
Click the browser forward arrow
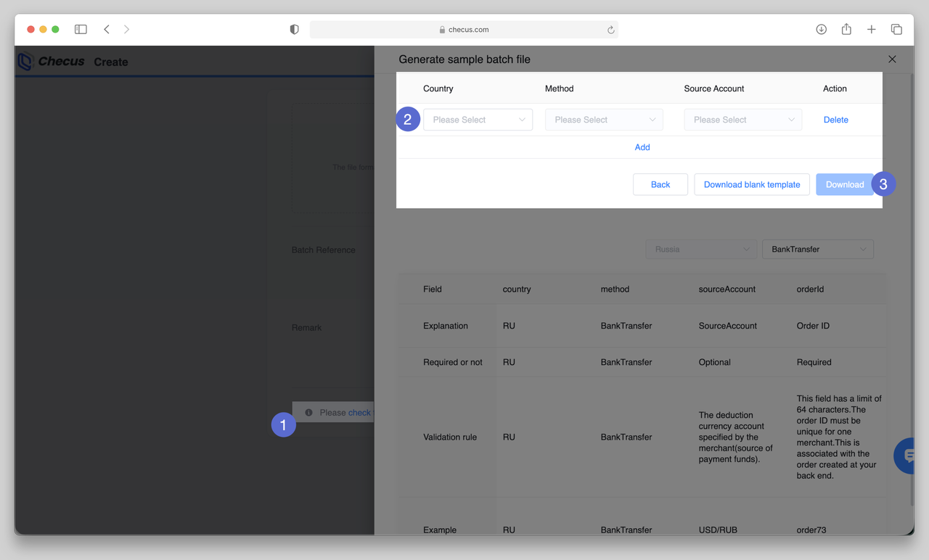point(126,30)
